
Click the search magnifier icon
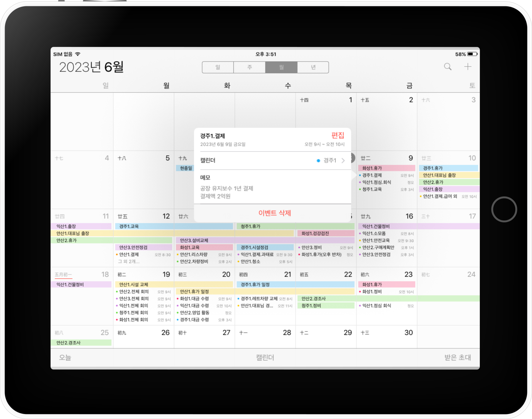click(x=448, y=67)
